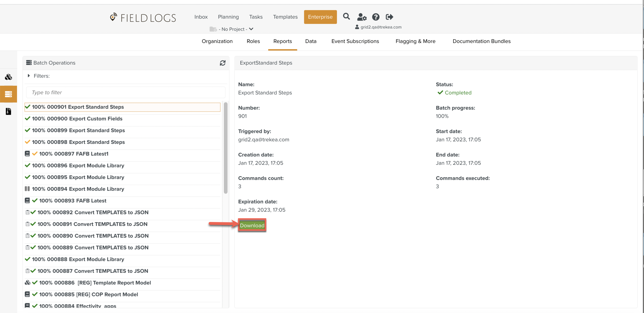Open the Templates menu

click(285, 17)
